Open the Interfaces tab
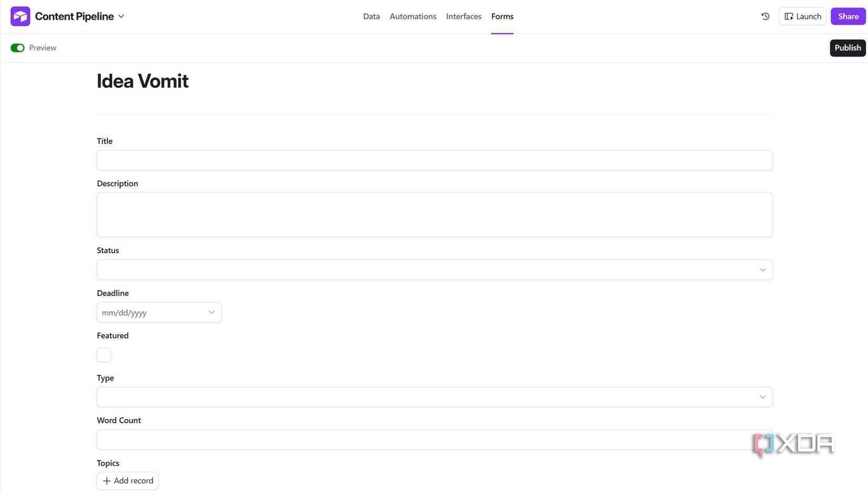 463,16
